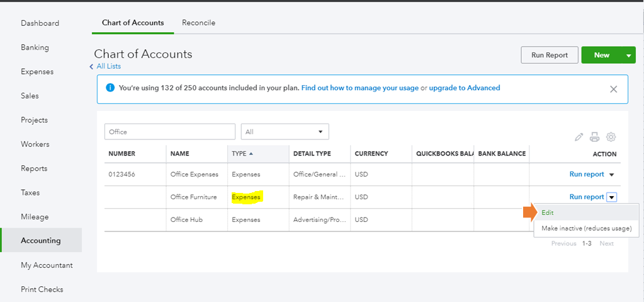The image size is (644, 302).
Task: Run report for Office Furniture
Action: (x=587, y=197)
